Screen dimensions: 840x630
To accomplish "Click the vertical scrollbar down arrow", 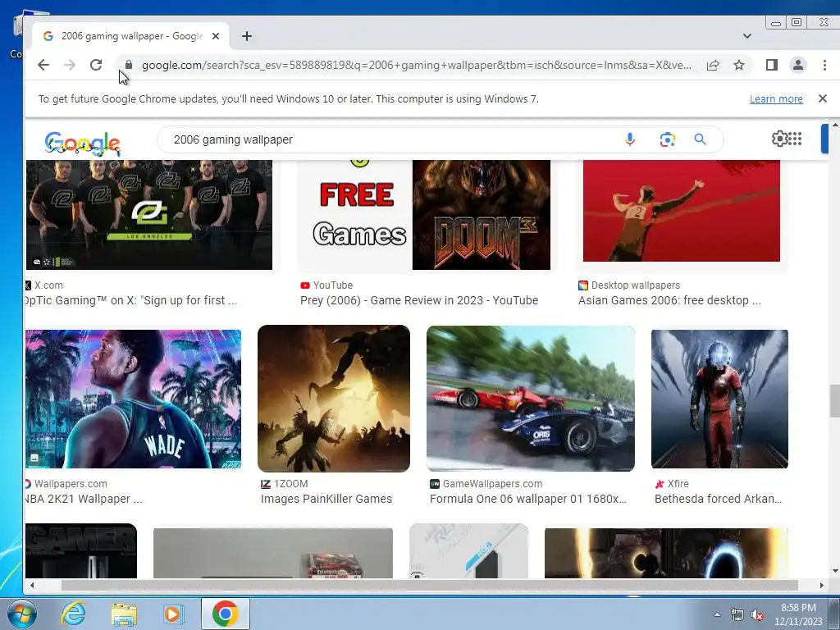I will pos(834,571).
